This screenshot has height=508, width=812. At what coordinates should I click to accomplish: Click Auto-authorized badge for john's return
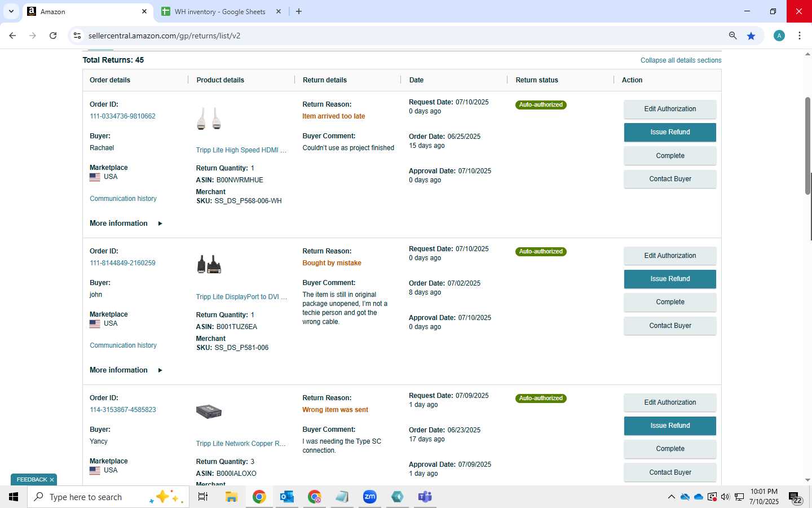click(541, 252)
